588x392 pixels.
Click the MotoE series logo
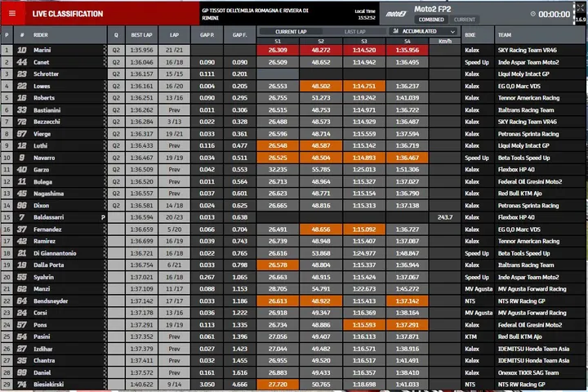click(396, 14)
